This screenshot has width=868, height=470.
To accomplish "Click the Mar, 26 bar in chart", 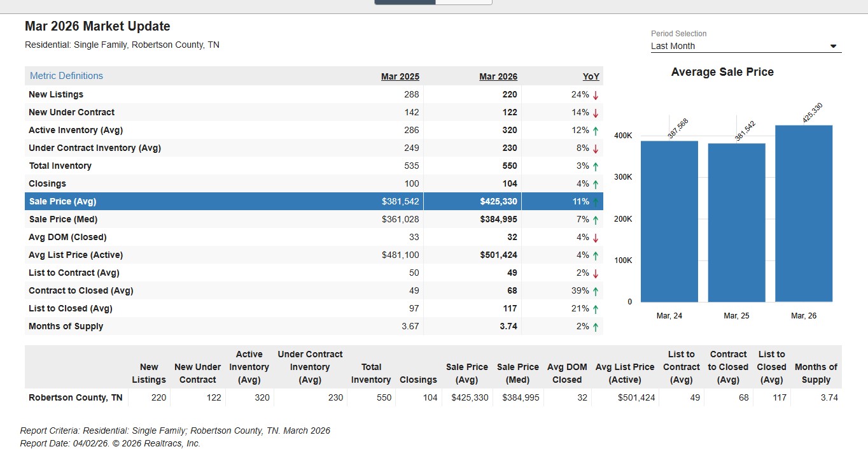I will point(803,213).
